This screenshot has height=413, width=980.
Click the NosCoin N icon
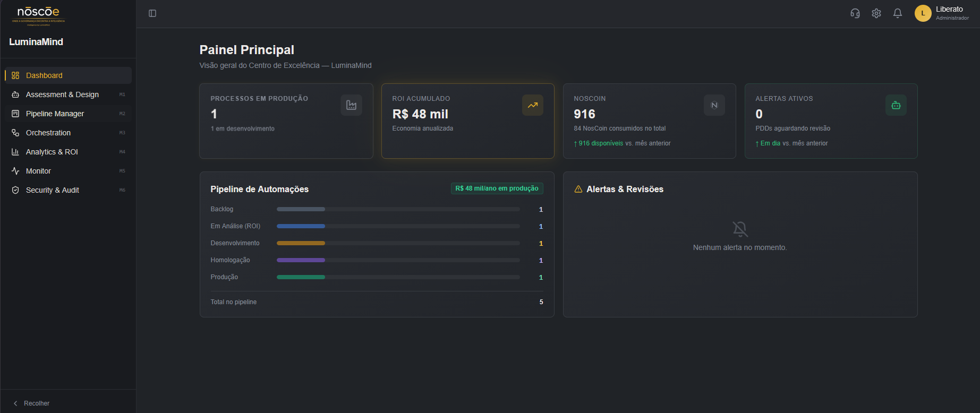[714, 105]
